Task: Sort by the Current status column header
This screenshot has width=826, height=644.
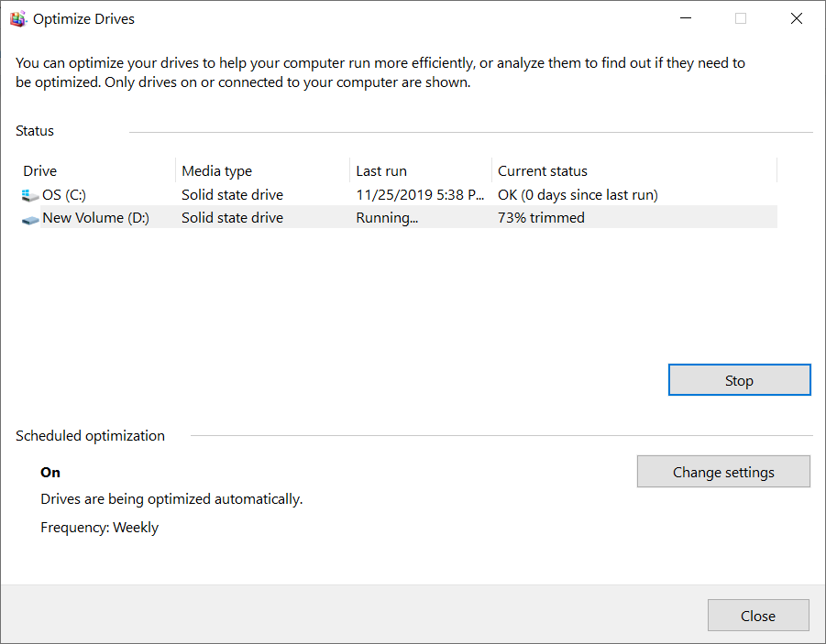Action: (x=634, y=170)
